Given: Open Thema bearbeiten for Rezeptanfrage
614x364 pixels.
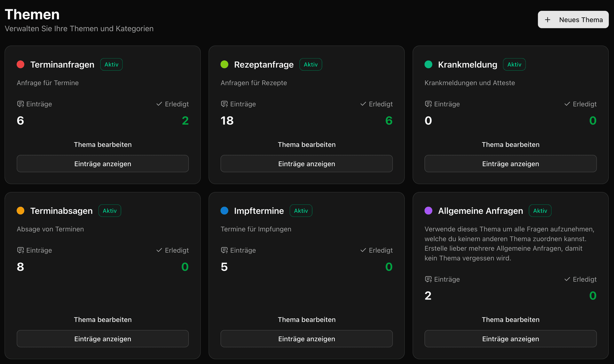Looking at the screenshot, I should tap(307, 144).
